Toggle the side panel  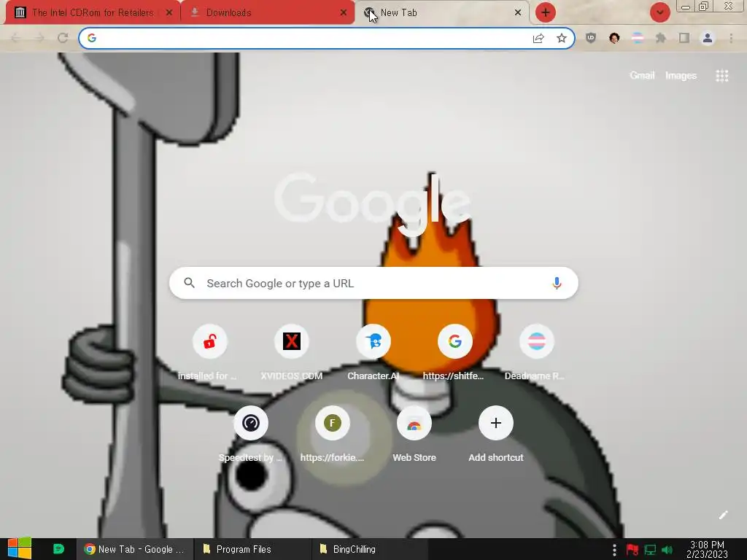[684, 38]
